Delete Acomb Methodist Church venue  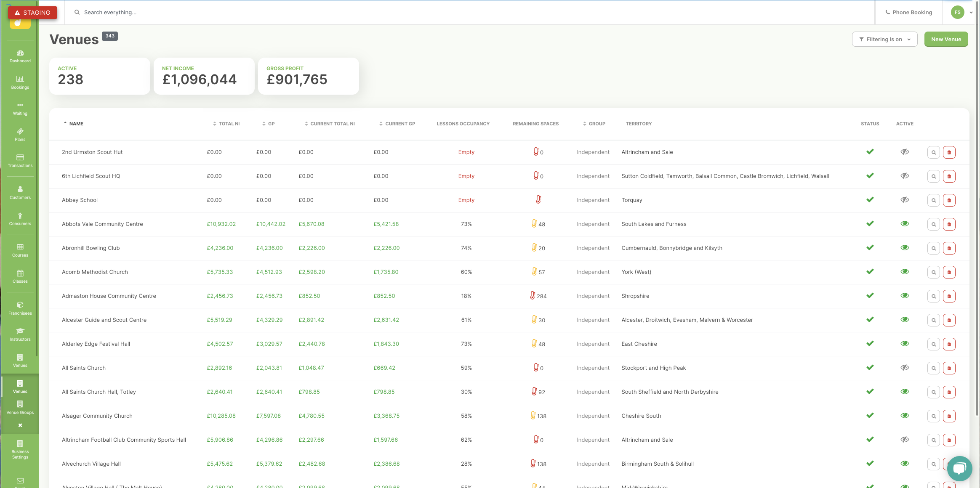[949, 272]
